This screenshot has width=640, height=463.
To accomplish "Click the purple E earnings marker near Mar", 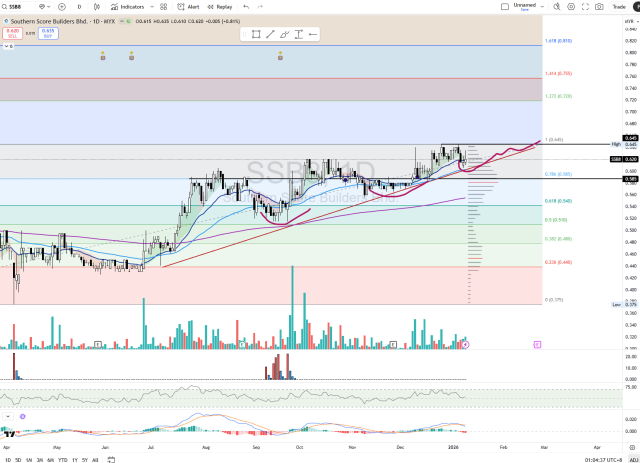I will pyautogui.click(x=537, y=345).
